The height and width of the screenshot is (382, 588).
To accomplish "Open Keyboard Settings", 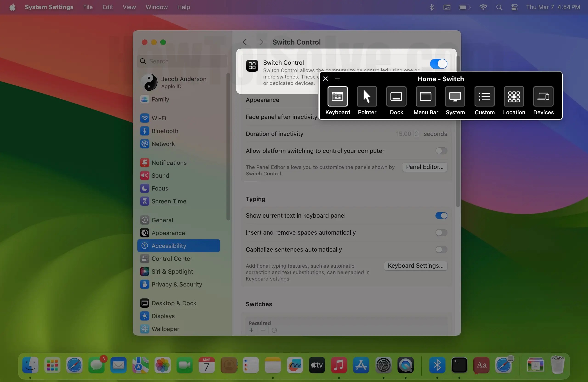I will click(x=415, y=265).
